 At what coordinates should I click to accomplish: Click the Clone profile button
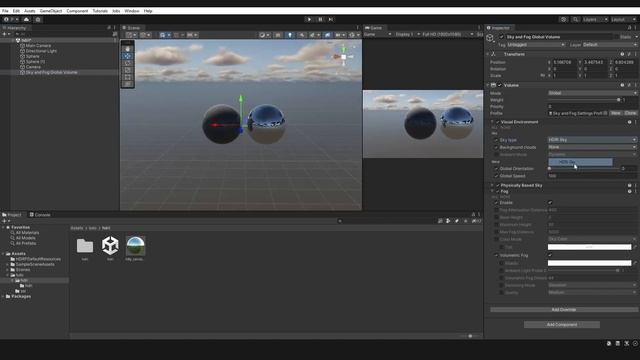point(630,113)
